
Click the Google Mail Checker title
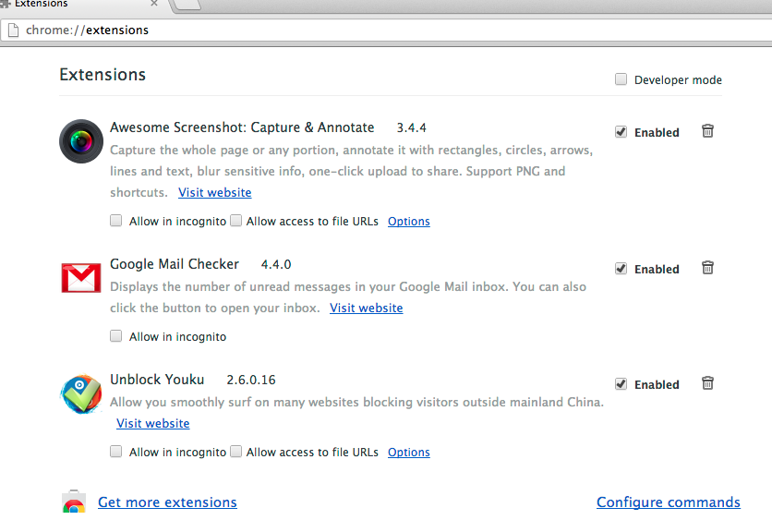coord(175,264)
